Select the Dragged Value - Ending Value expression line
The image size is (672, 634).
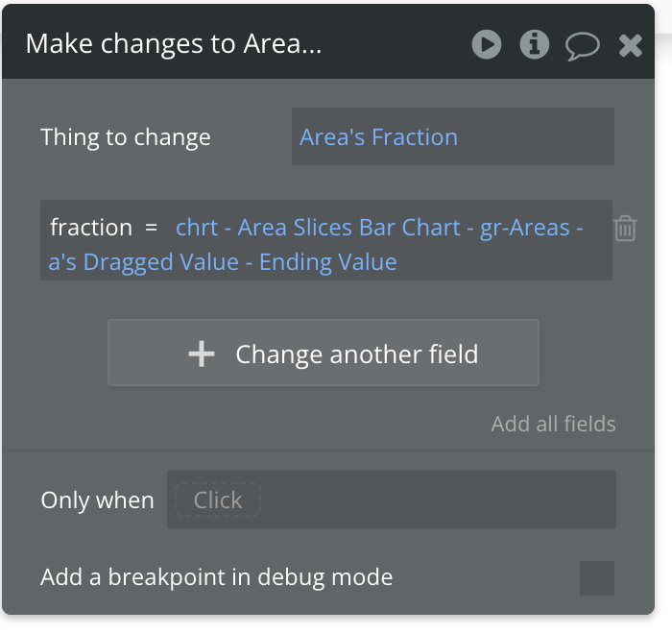pyautogui.click(x=223, y=262)
